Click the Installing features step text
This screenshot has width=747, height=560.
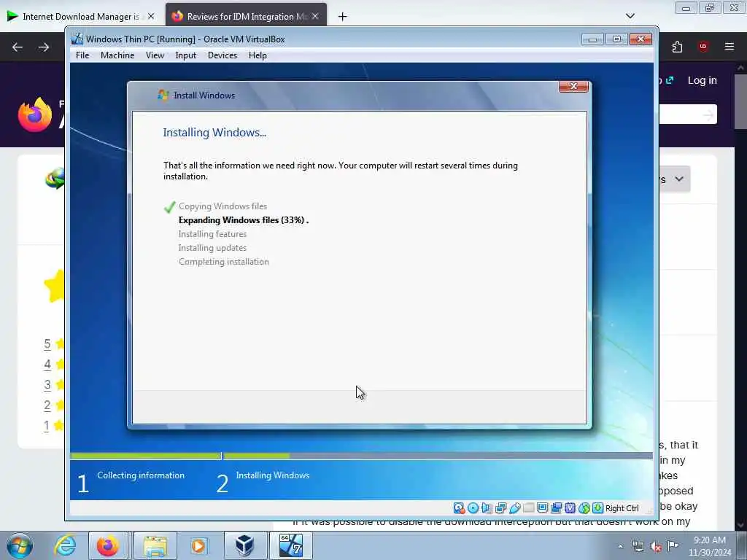coord(212,234)
